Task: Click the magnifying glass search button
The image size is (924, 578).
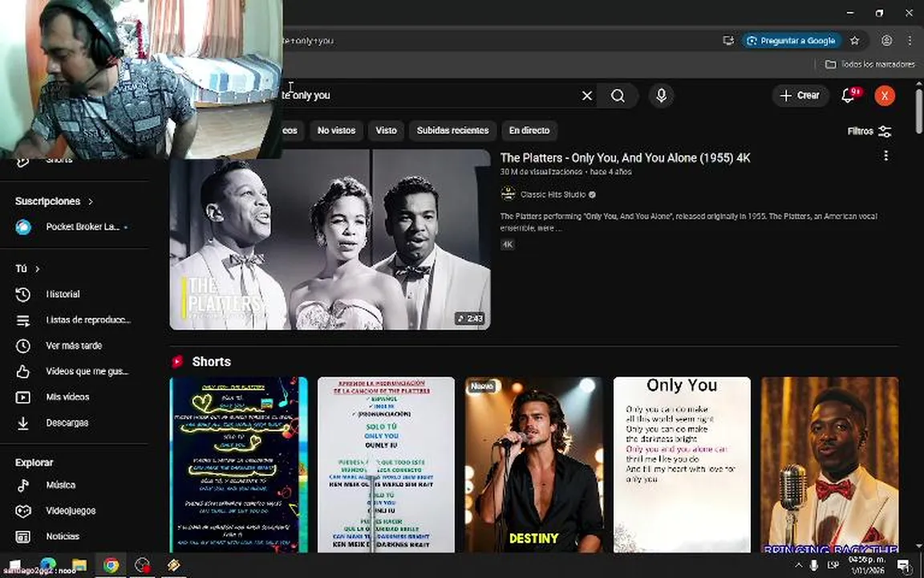Action: pos(618,96)
